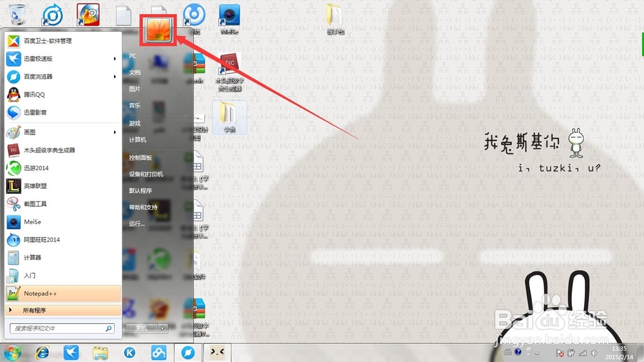644x362 pixels.
Task: Click the face-icon taskbar button
Action: tap(217, 352)
